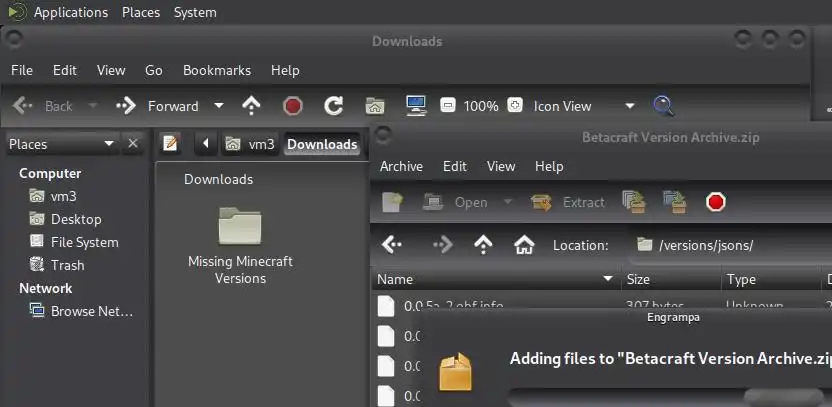832x407 pixels.
Task: Sort archive list by Type column
Action: (x=772, y=279)
